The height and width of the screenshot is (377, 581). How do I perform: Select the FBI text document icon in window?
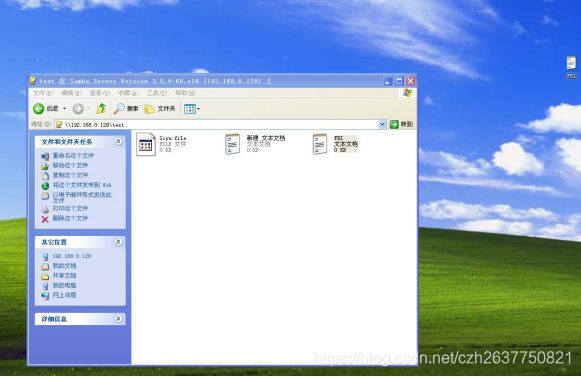320,144
